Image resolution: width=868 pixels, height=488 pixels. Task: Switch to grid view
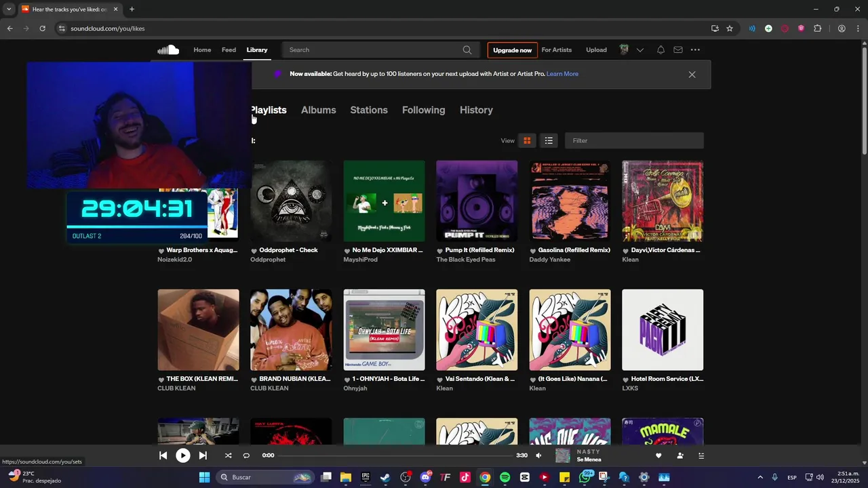click(x=527, y=140)
